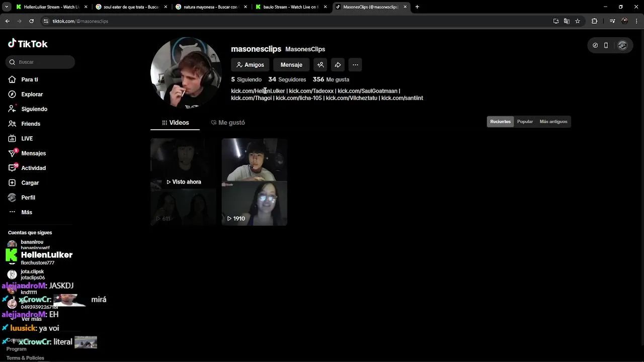
Task: Click the masonesclips profile picture
Action: (186, 72)
